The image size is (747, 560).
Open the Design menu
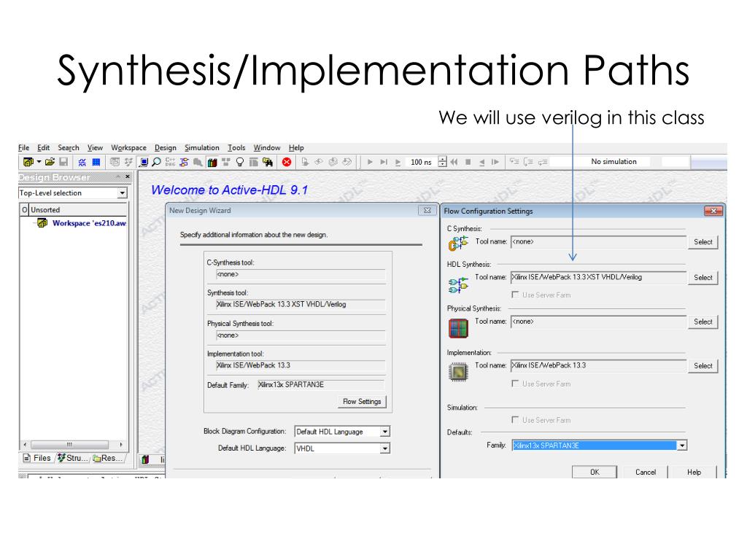point(166,147)
